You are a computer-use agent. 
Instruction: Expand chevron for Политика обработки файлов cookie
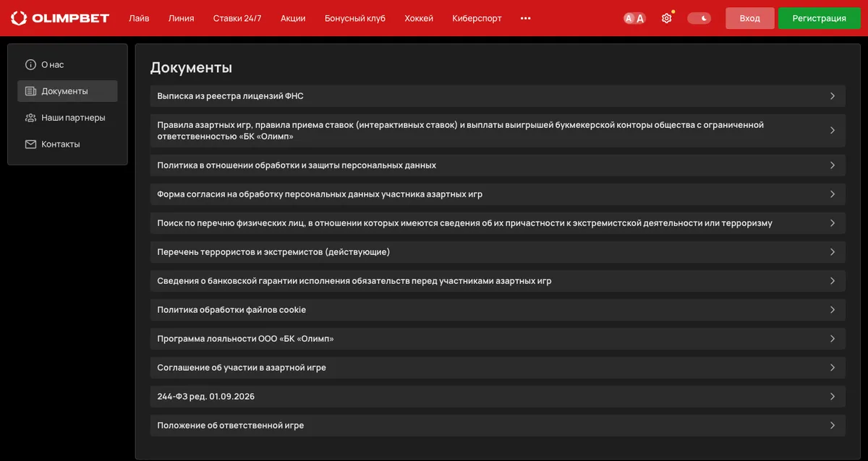(833, 310)
